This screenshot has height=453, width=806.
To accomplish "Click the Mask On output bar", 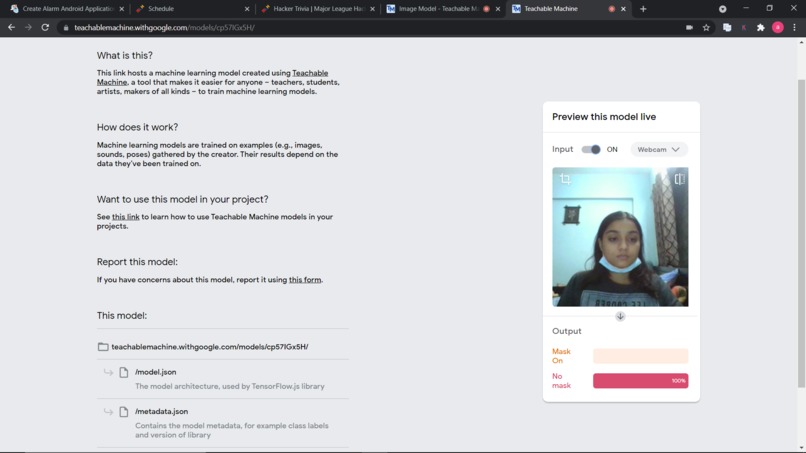I will point(640,356).
